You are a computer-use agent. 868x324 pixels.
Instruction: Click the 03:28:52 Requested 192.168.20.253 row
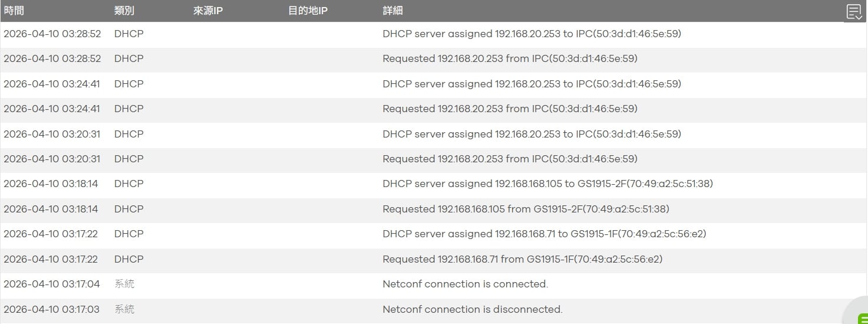(434, 59)
